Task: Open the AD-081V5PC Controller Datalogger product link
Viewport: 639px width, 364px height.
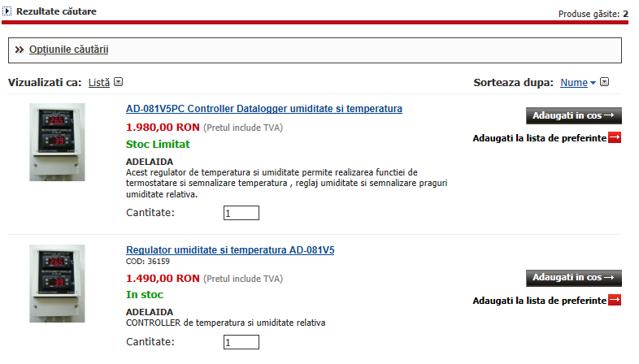Action: point(264,109)
